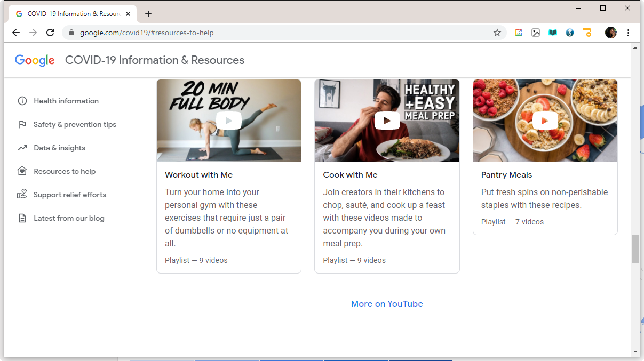Click the Latest from our blog document icon

tap(22, 218)
